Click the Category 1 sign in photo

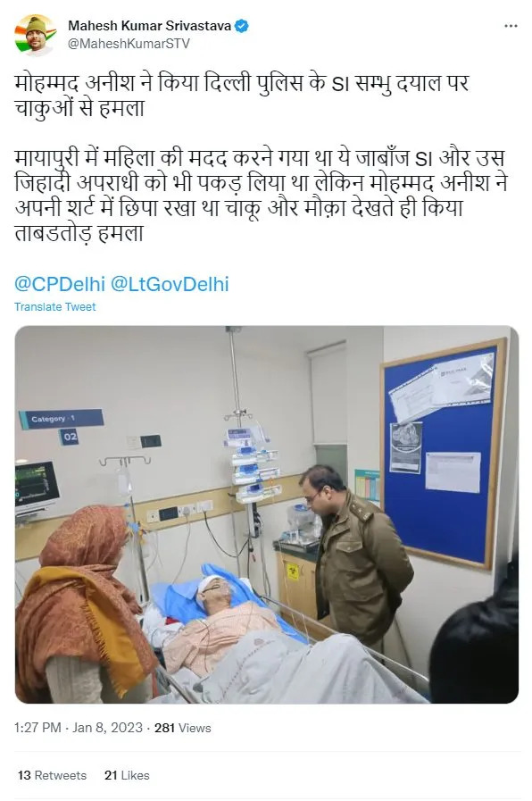tap(62, 420)
